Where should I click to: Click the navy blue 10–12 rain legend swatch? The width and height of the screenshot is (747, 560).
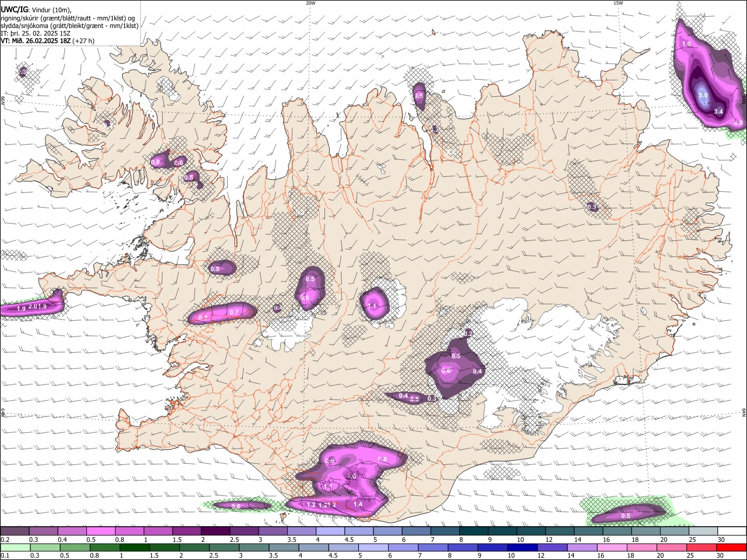point(522,548)
